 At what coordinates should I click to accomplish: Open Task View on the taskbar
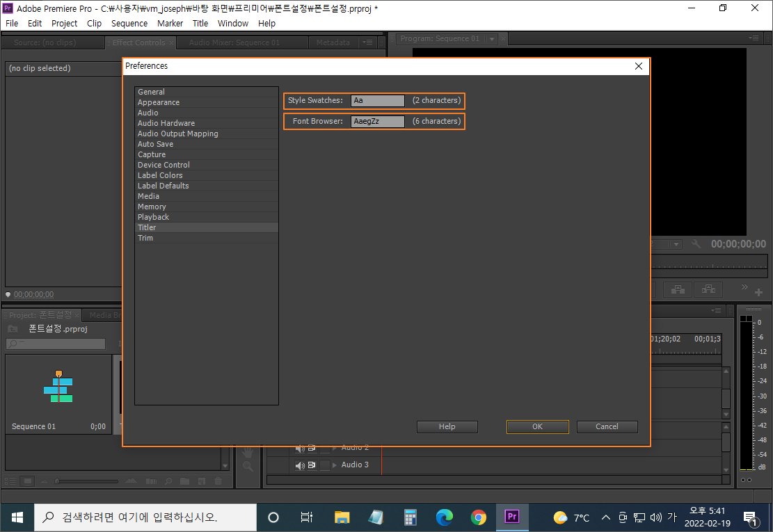(x=307, y=517)
